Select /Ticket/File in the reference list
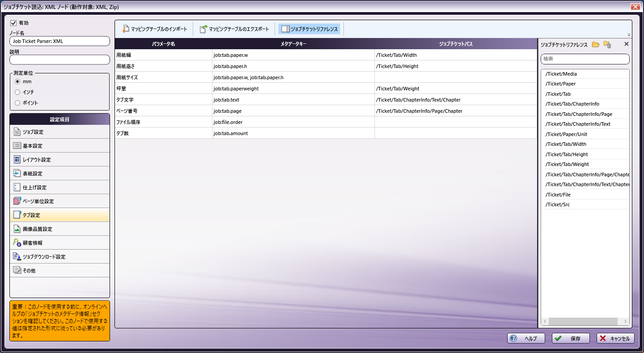Screen dimensions: 644x353 (586, 195)
